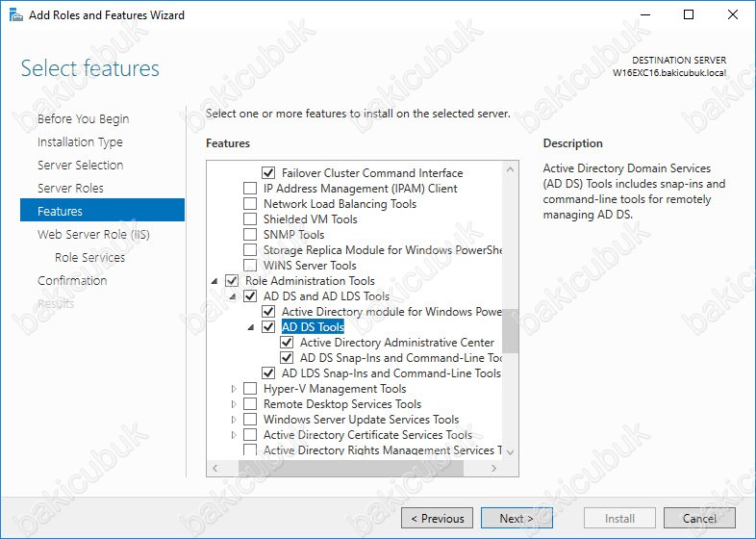Select the SNMP Tools checkbox

(250, 235)
